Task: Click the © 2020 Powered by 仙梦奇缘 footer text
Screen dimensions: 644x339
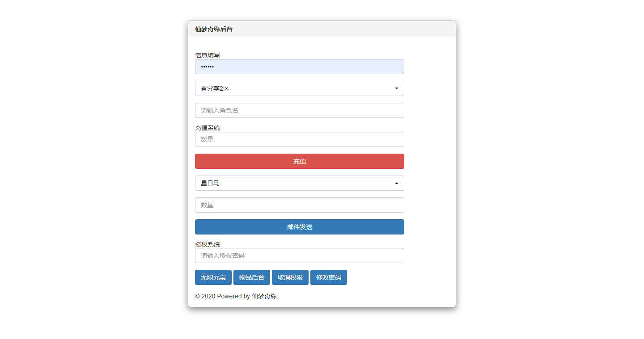Action: [x=236, y=296]
